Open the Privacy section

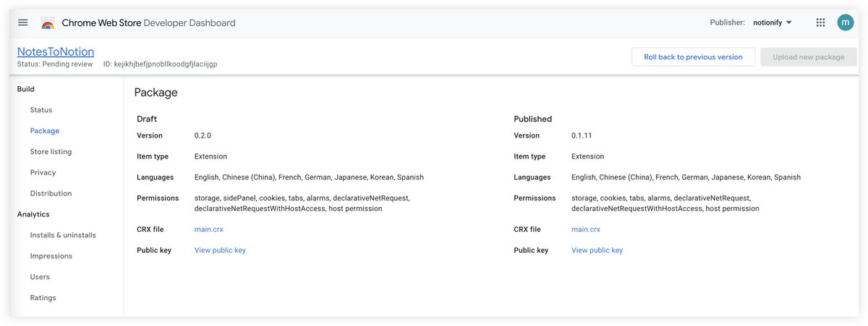(43, 172)
